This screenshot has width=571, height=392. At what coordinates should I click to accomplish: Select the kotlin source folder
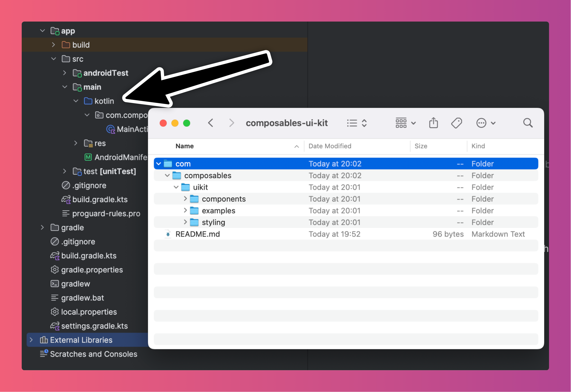[104, 101]
